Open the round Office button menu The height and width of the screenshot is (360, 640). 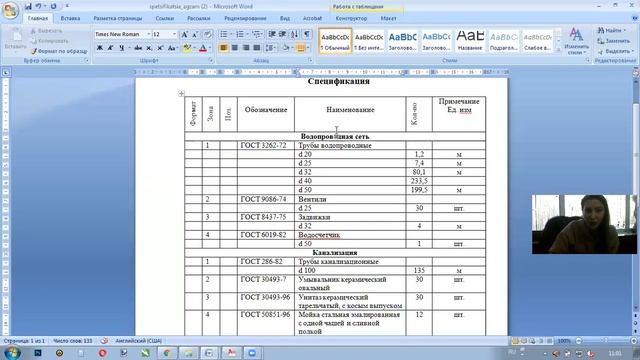coord(10,10)
